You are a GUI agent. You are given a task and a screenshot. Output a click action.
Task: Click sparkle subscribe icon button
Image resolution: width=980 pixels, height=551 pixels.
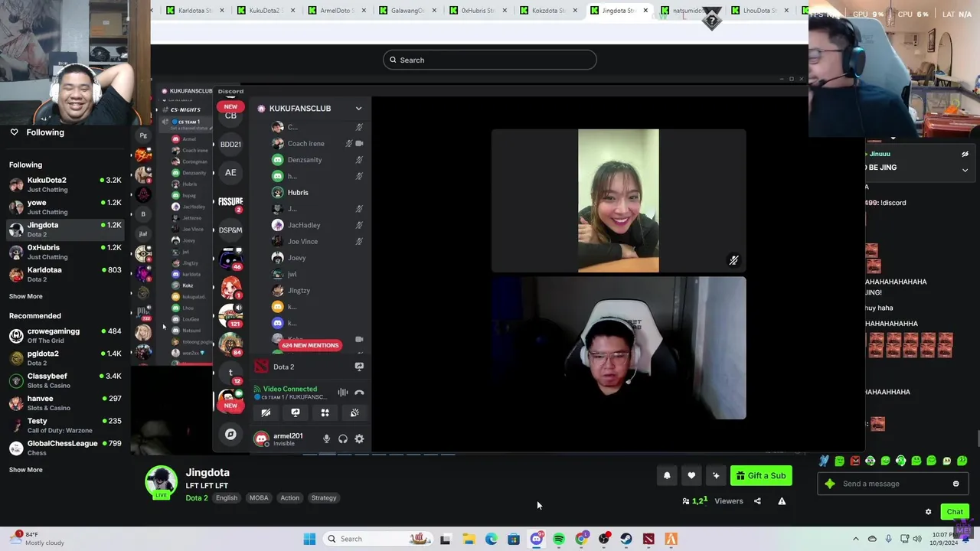coord(716,476)
